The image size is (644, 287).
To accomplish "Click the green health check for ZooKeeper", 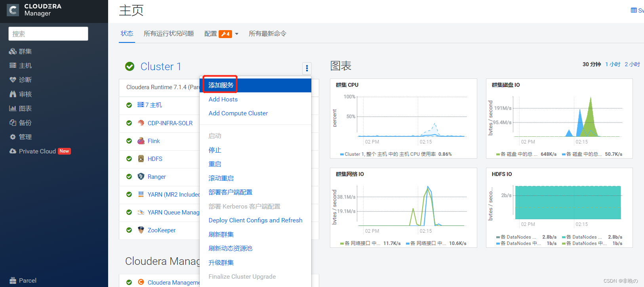I will (x=129, y=230).
